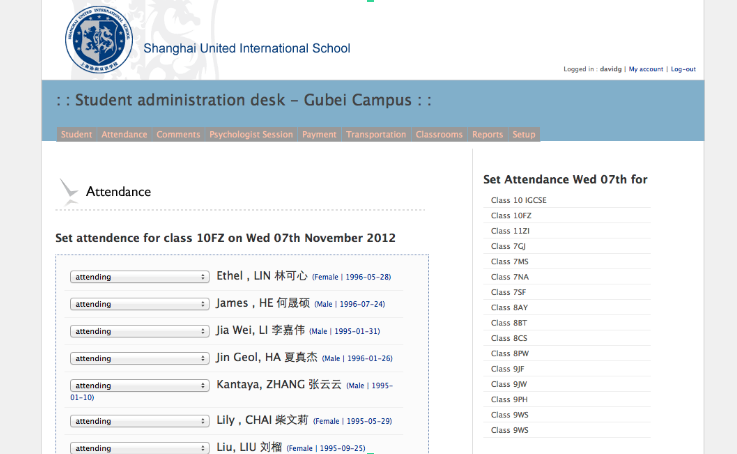Select Class 9JF in sidebar

point(507,369)
